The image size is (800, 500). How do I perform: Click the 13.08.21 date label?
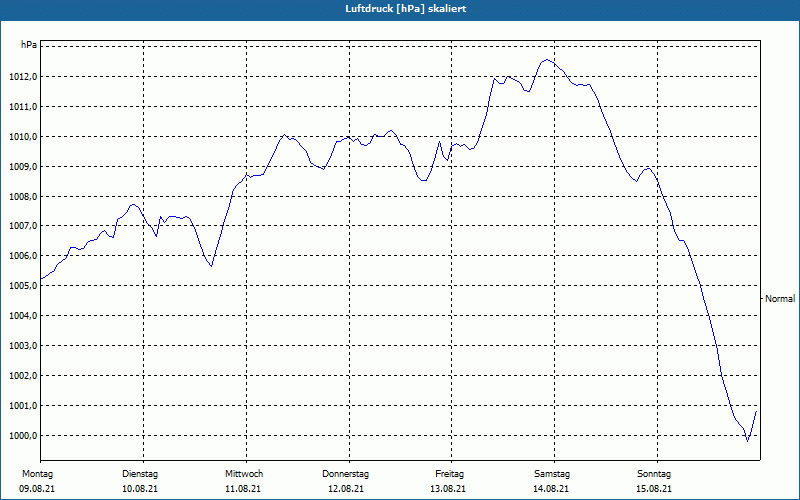[x=448, y=489]
